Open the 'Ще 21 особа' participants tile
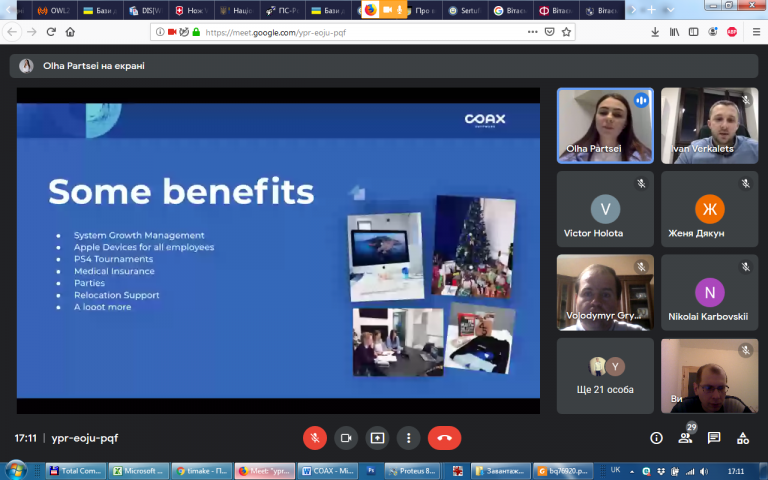The height and width of the screenshot is (480, 768). [x=605, y=376]
